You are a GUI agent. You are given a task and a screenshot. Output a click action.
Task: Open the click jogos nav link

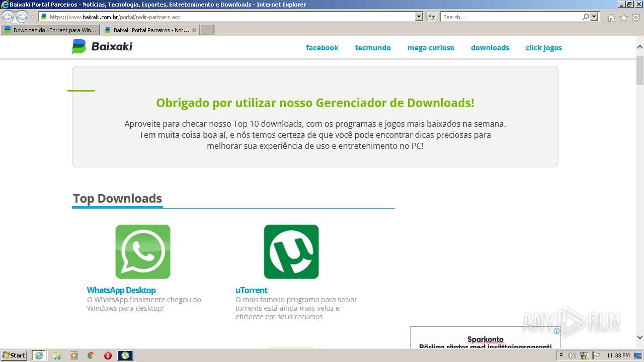544,48
